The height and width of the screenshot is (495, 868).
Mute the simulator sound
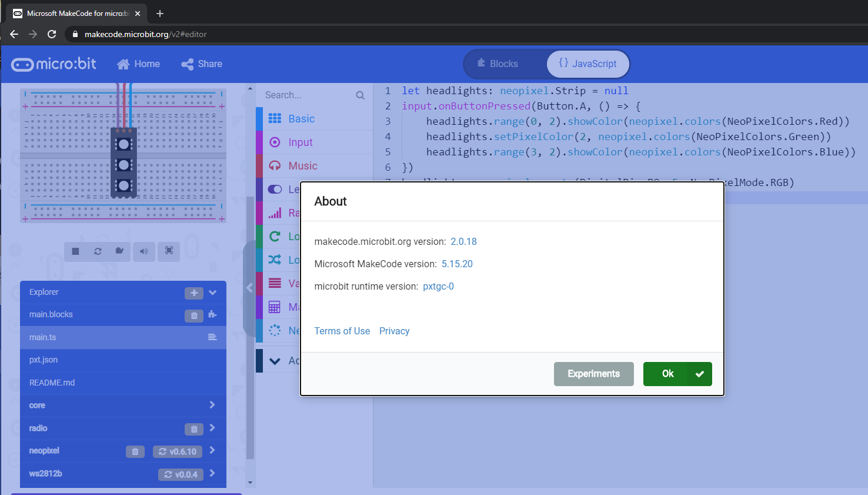144,251
